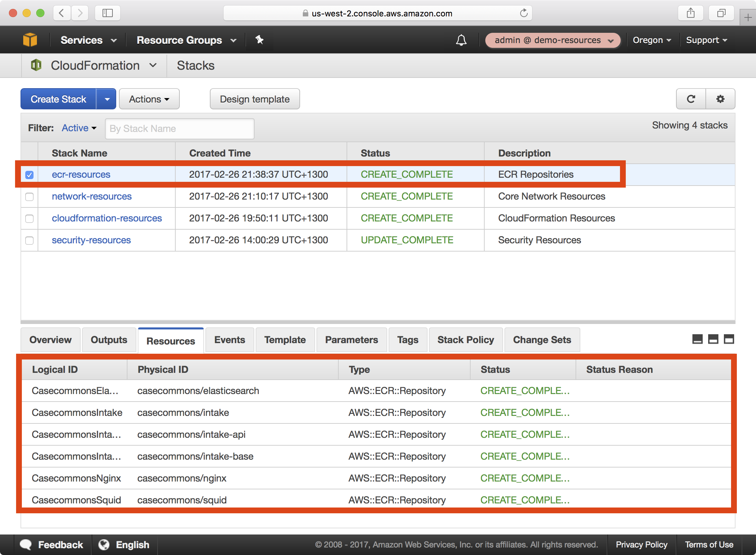The width and height of the screenshot is (756, 555).
Task: Switch to the Overview tab
Action: pyautogui.click(x=51, y=340)
